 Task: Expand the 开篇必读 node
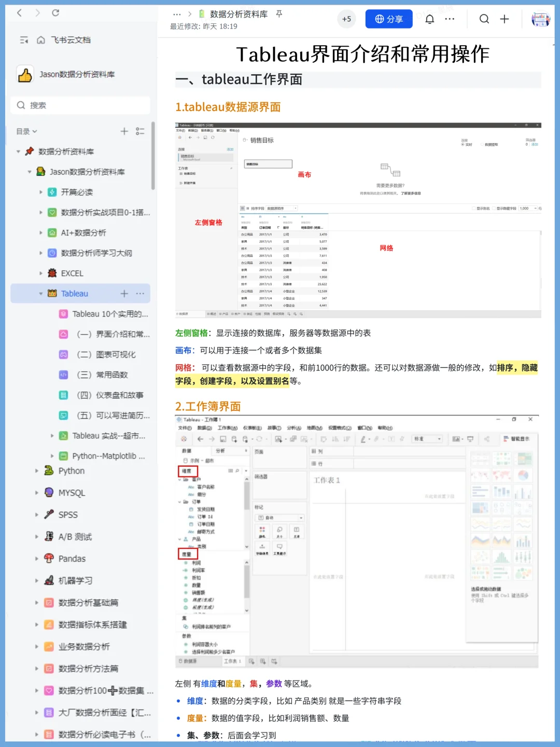click(x=41, y=192)
